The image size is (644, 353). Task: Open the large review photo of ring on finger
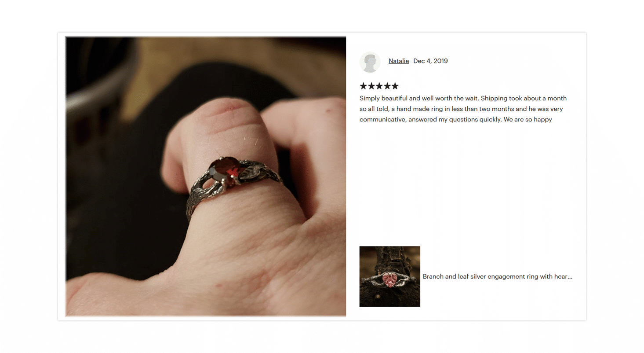(206, 176)
